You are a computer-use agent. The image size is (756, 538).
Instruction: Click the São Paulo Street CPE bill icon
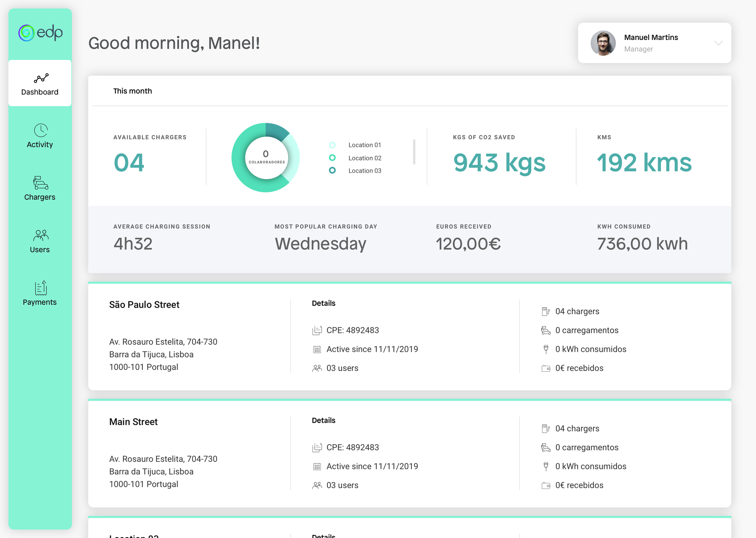[x=317, y=331]
